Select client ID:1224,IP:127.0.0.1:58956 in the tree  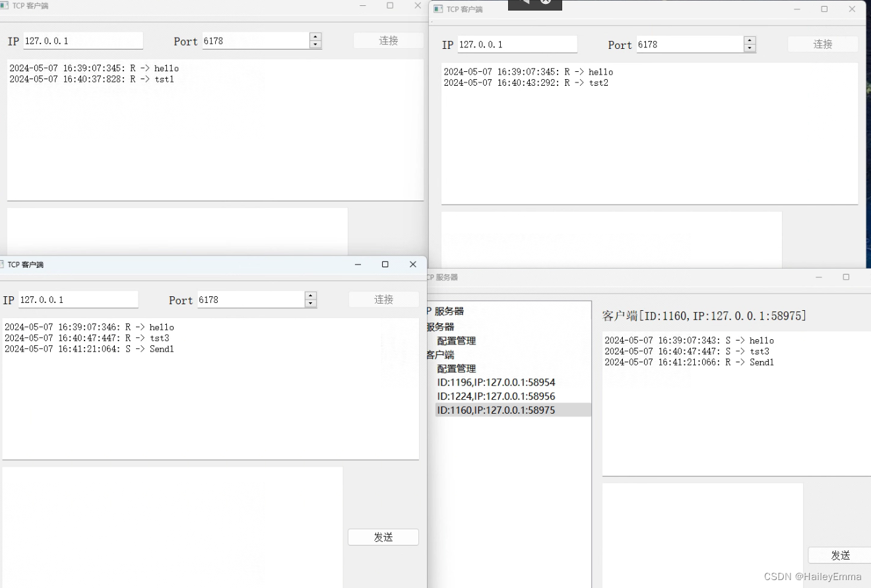496,396
